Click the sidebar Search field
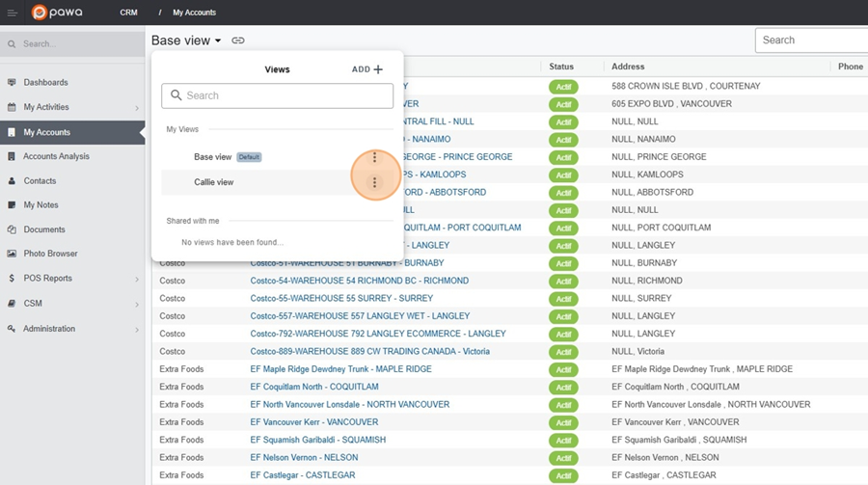The image size is (868, 485). point(72,43)
